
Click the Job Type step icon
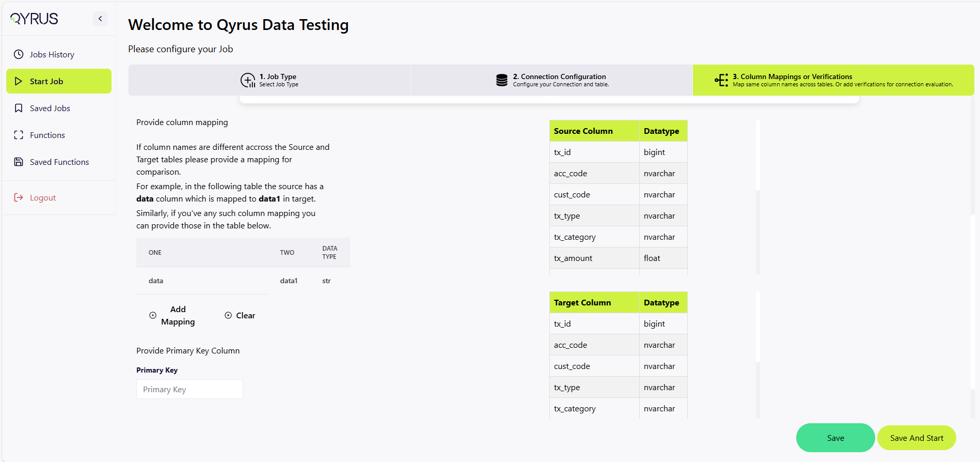pos(248,80)
